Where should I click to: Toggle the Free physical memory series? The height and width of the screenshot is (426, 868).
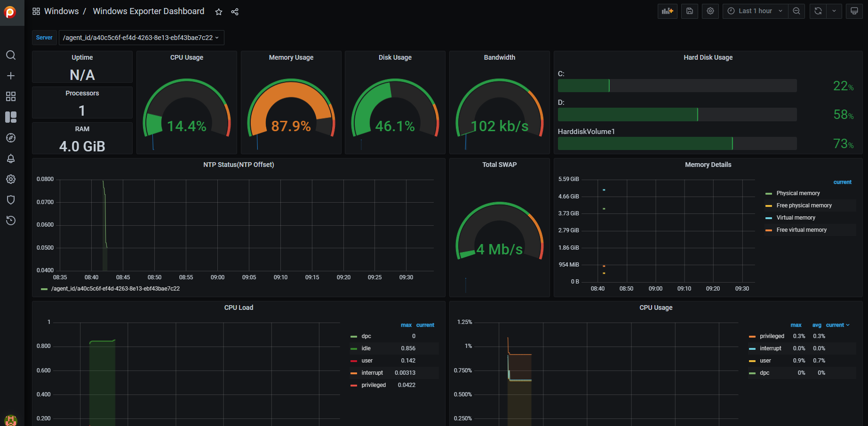pos(804,205)
